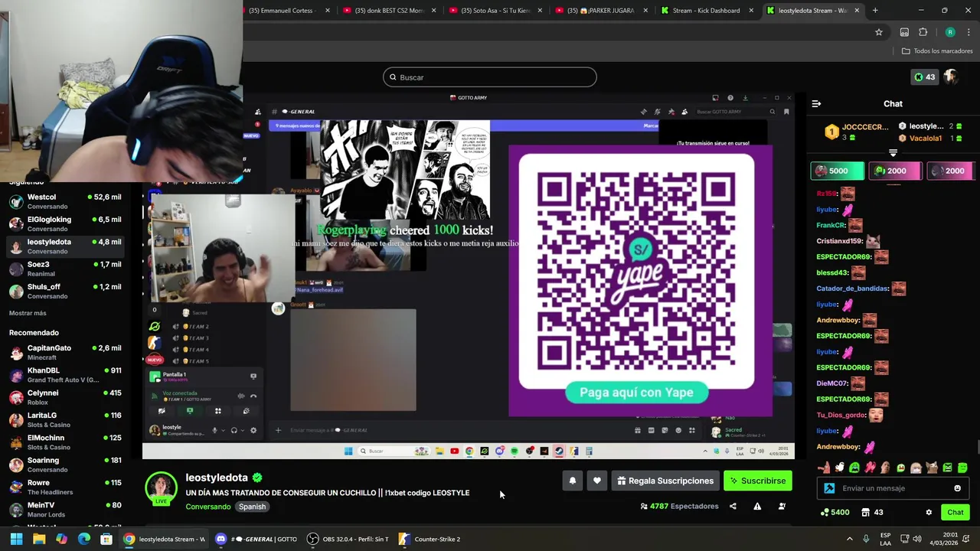This screenshot has height=551, width=980.
Task: Open File Explorer from the taskbar
Action: [39, 539]
